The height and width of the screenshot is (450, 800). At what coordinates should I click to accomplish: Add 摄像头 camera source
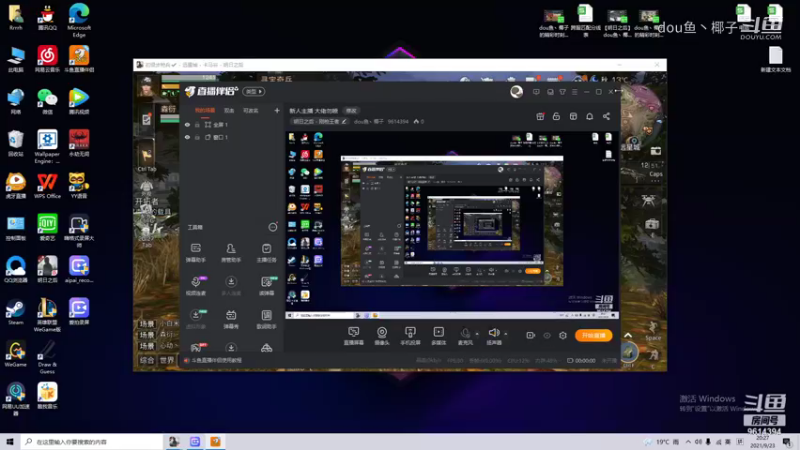pos(382,336)
